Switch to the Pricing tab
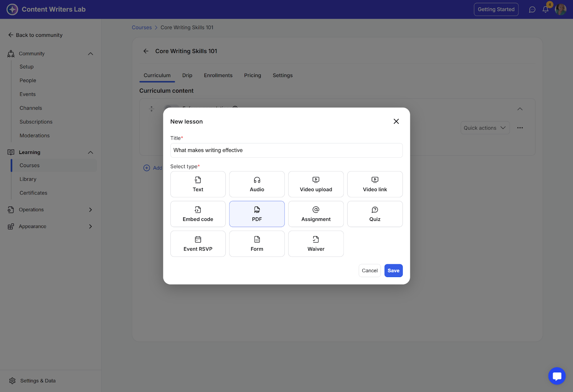Viewport: 573px width, 392px height. coord(252,76)
